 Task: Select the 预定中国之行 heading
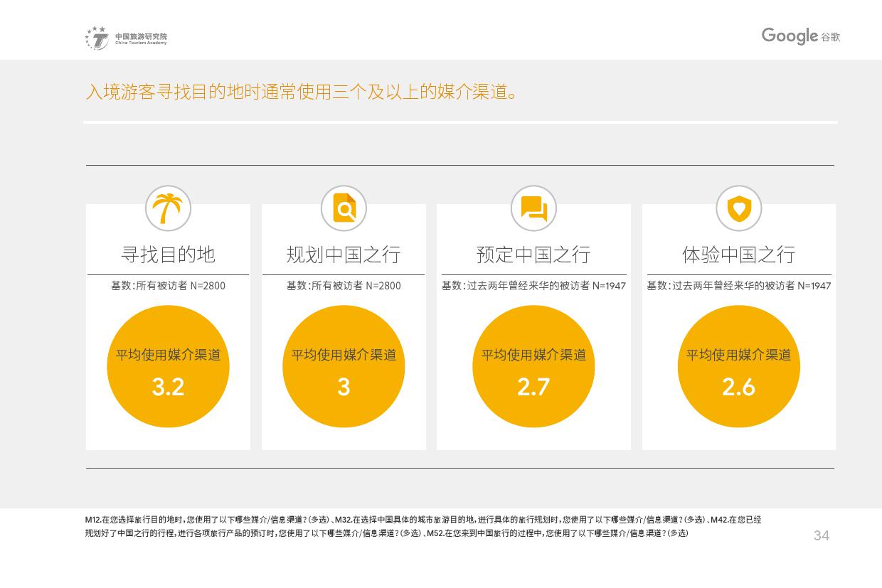533,255
